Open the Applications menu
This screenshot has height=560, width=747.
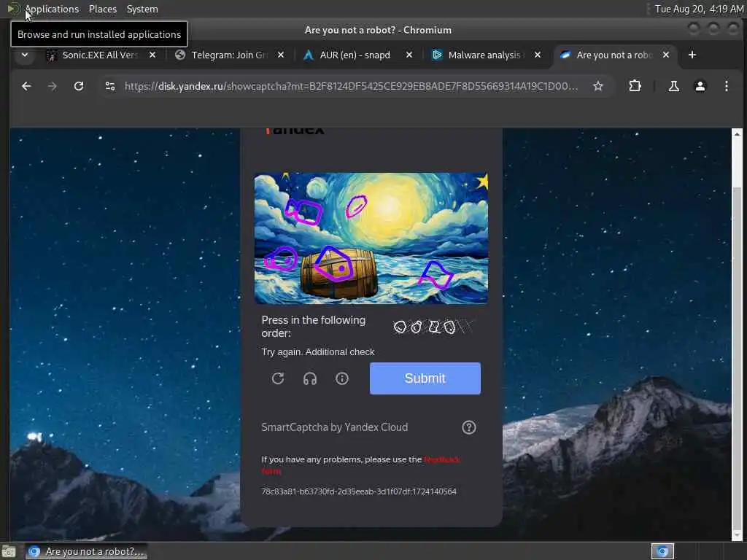(x=52, y=9)
